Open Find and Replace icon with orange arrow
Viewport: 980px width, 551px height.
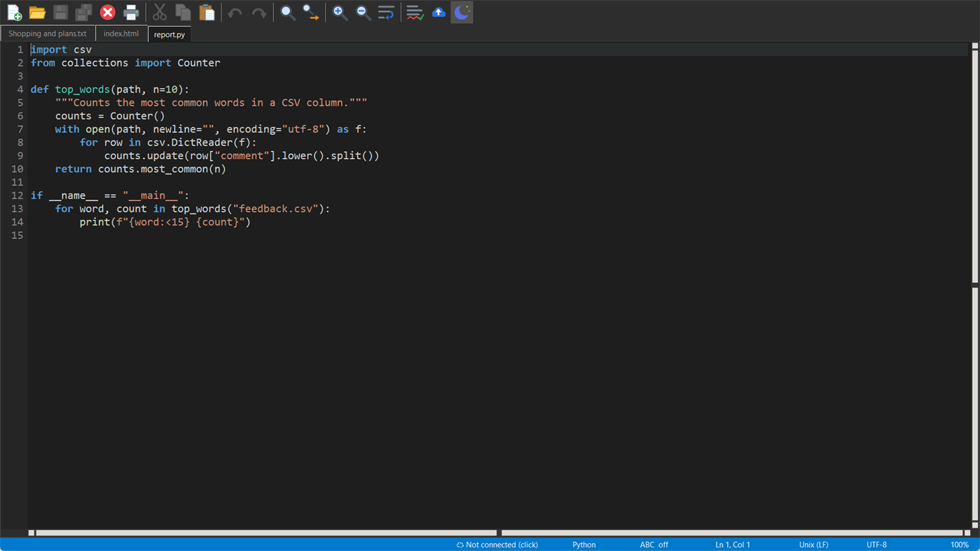click(x=311, y=13)
